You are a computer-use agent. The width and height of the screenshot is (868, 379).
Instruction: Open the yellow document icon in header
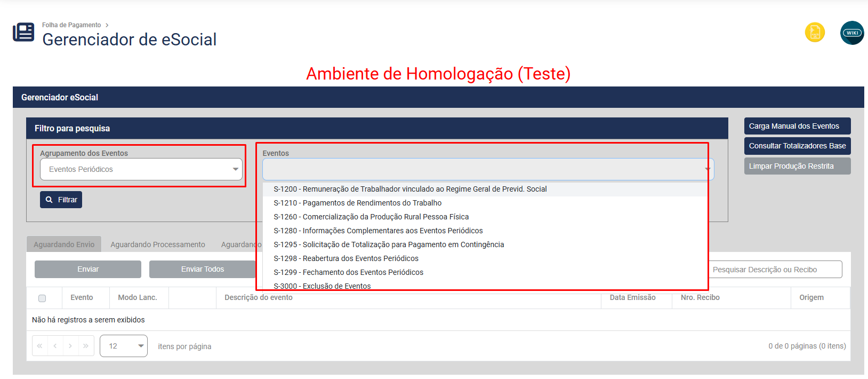815,33
